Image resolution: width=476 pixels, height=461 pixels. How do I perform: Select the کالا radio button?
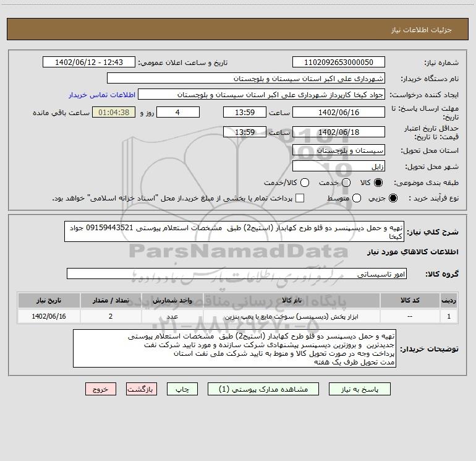[378, 183]
